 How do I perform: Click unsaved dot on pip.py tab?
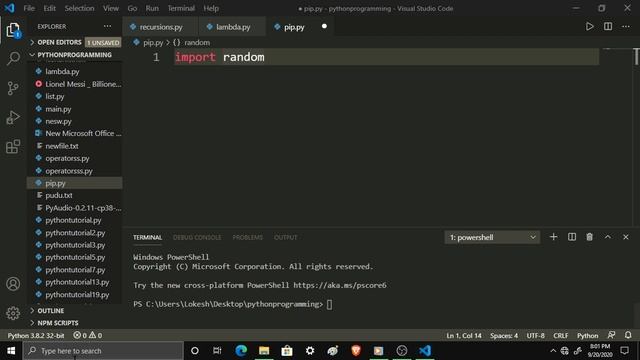click(x=324, y=27)
